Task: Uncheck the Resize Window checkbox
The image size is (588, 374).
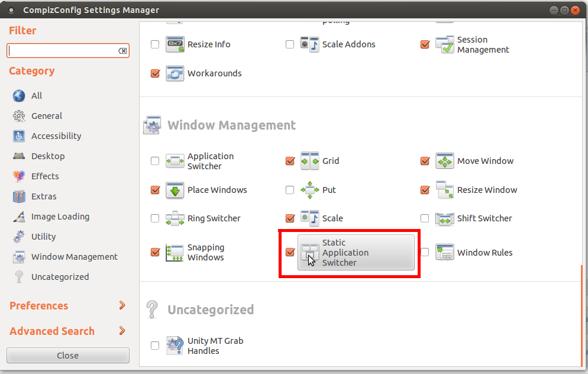Action: click(x=425, y=190)
